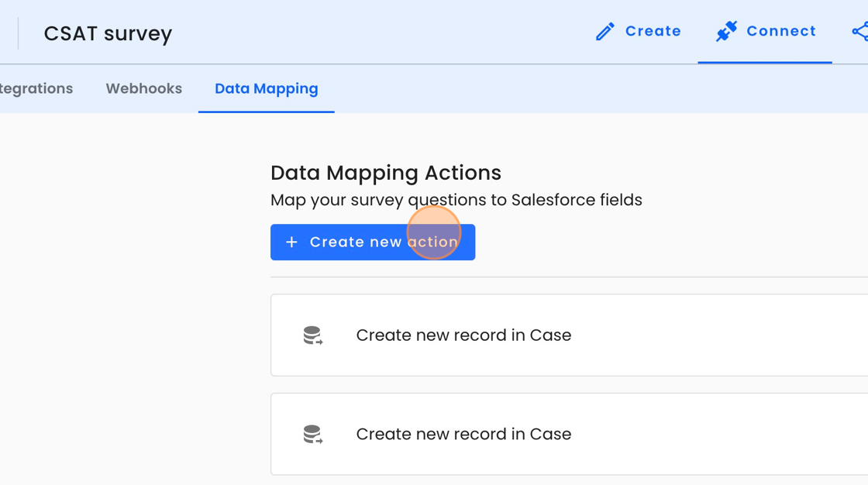Go to the Create section label
Viewport: 868px width, 485px height.
click(653, 32)
